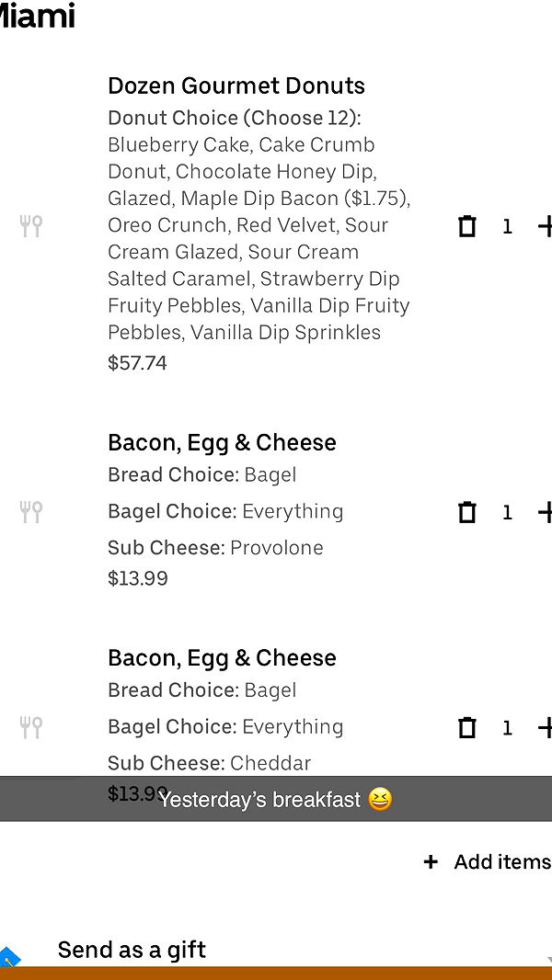Tap the $57.74 donut price
The width and height of the screenshot is (552, 980).
tap(137, 363)
